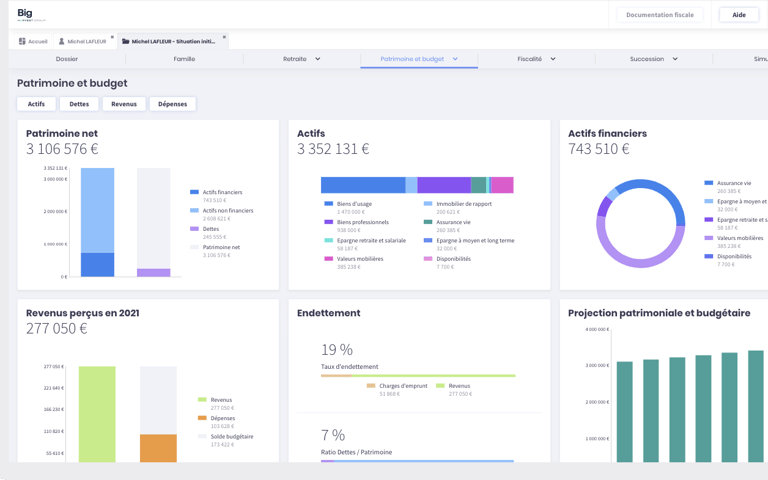Screen dimensions: 768x480
Task: Click Valeurs mobilières swatch in Actifs financiers
Action: pos(708,238)
